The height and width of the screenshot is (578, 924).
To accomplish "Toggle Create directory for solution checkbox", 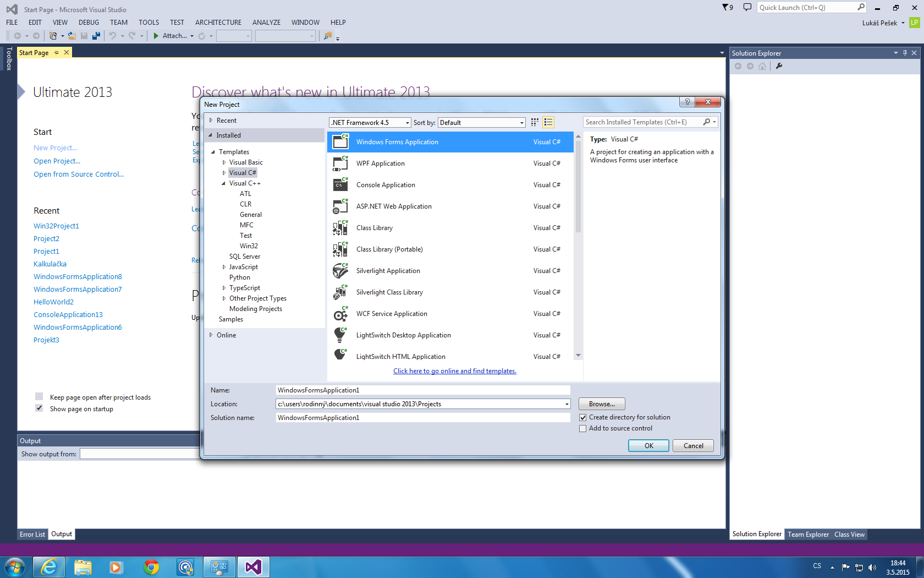I will pyautogui.click(x=583, y=417).
